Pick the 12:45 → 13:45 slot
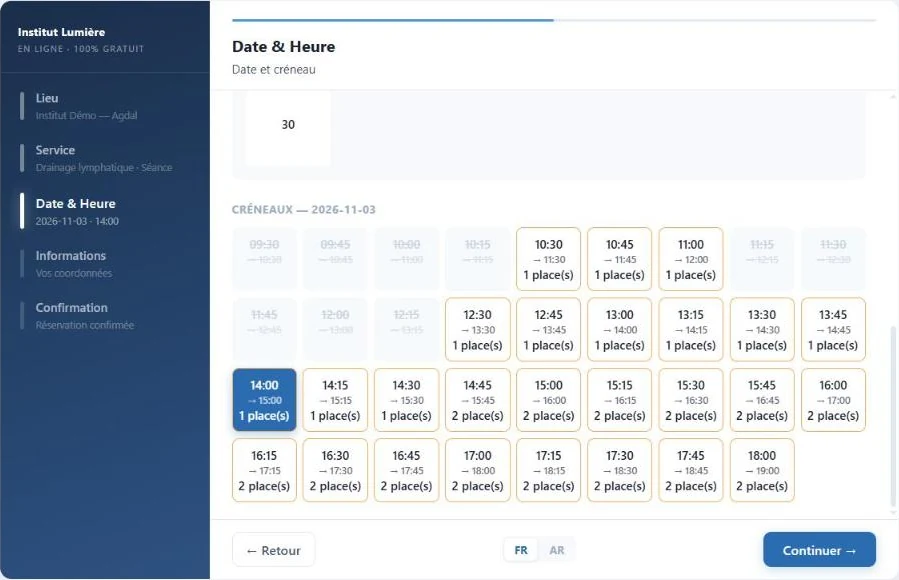This screenshot has width=899, height=580. [548, 330]
